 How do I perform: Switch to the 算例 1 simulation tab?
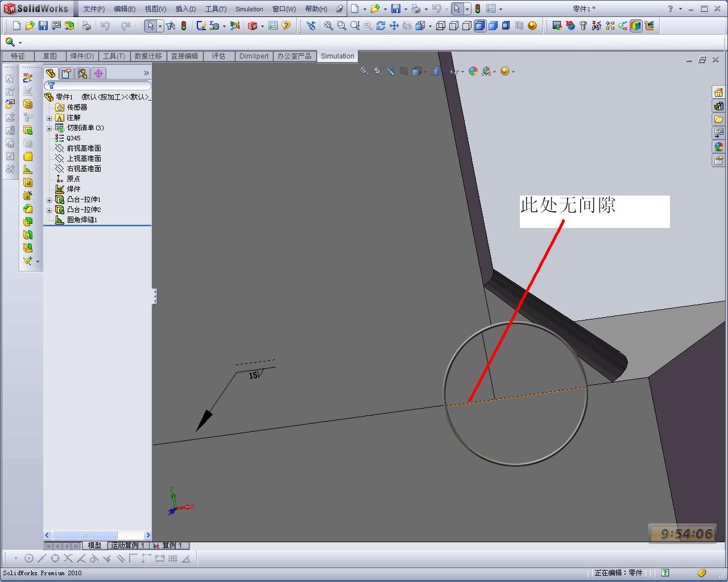tap(169, 546)
